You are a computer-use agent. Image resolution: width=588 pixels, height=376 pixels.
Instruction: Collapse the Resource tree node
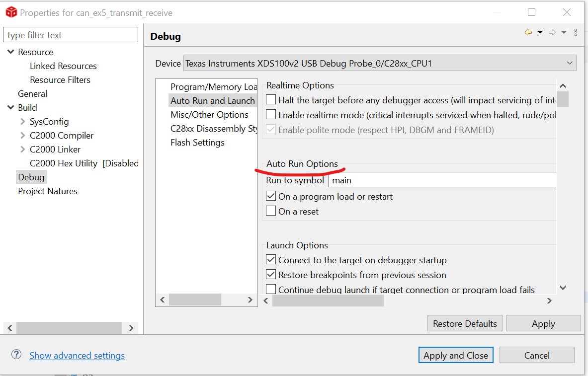[x=10, y=52]
